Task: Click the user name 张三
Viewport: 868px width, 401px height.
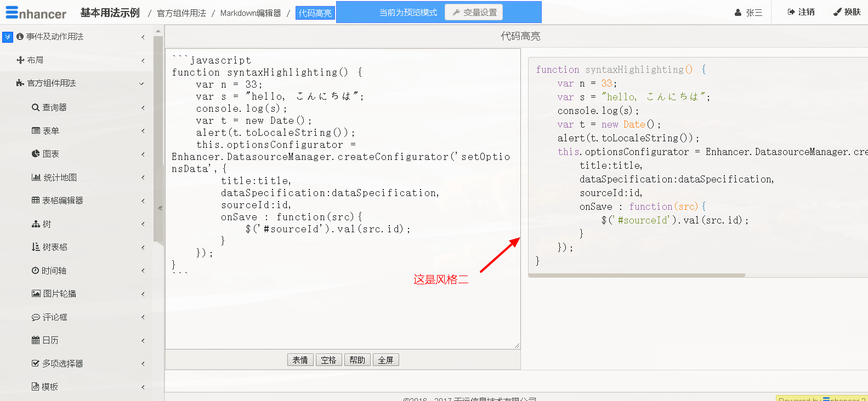Action: click(754, 13)
